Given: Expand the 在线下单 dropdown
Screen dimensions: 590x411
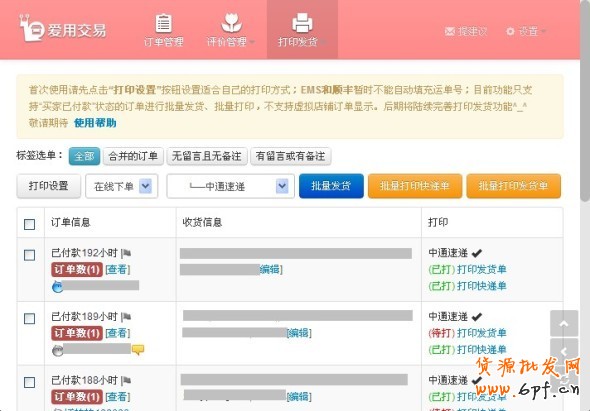Looking at the screenshot, I should [122, 186].
